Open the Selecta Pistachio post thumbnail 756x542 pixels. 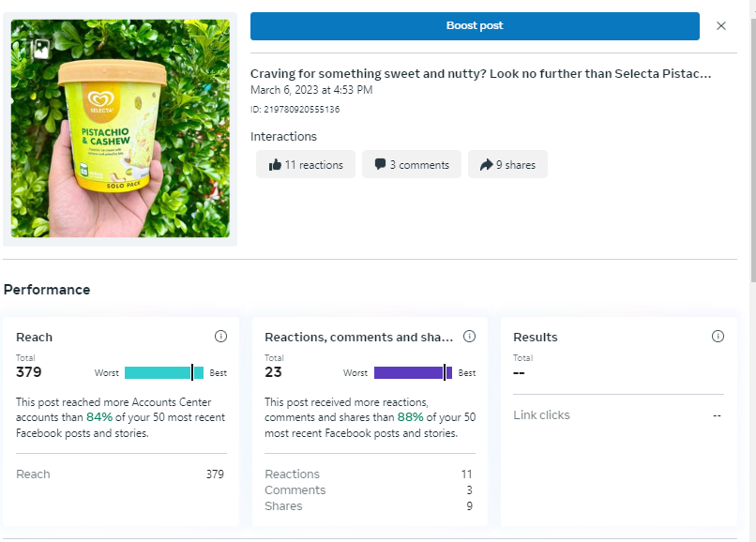[120, 129]
